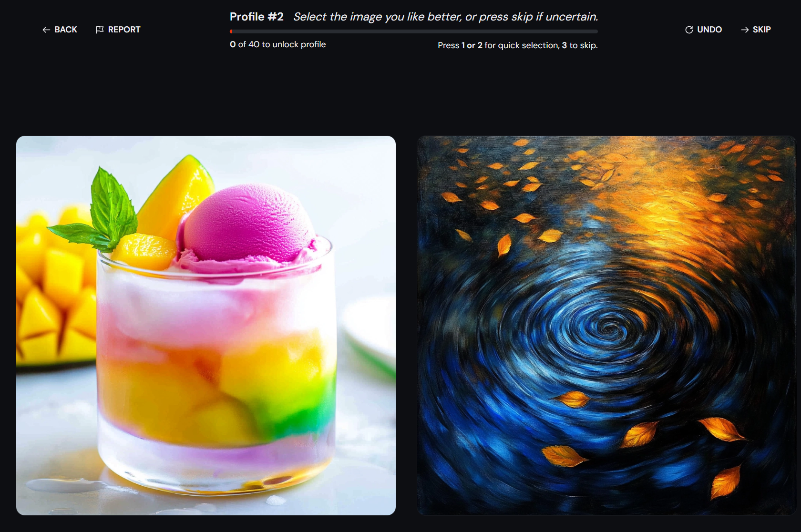Skip this pair via SKIP text
801x532 pixels.
762,30
